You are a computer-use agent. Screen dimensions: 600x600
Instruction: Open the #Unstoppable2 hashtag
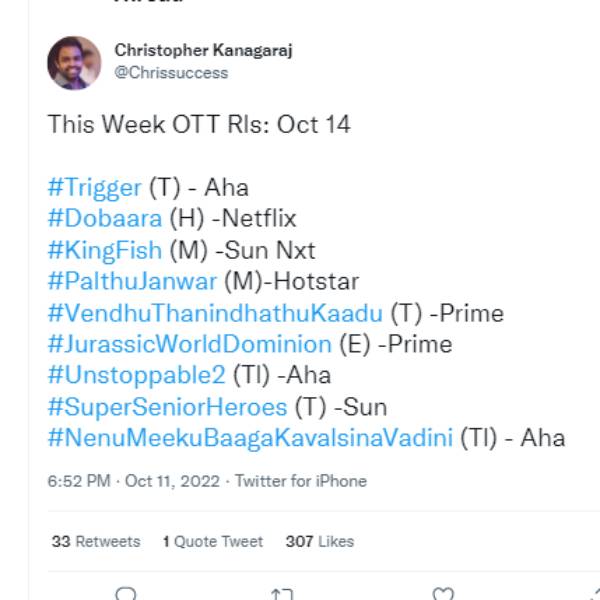tap(136, 375)
